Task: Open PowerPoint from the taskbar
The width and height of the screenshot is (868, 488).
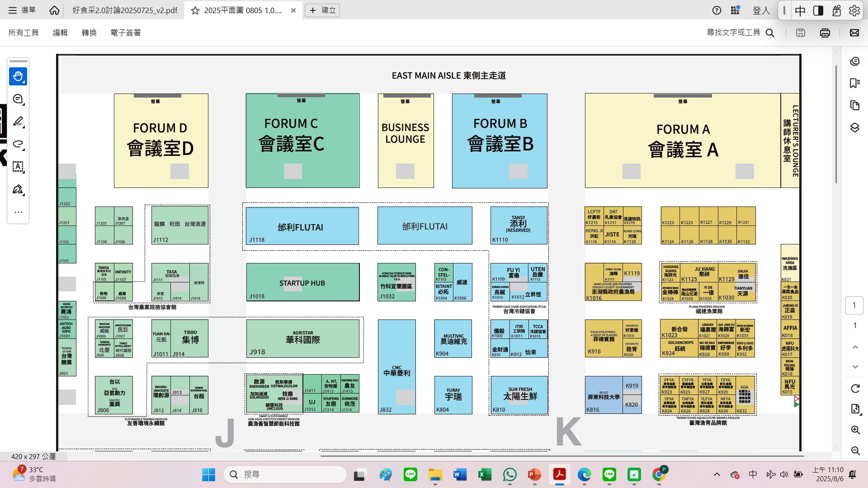Action: (534, 474)
